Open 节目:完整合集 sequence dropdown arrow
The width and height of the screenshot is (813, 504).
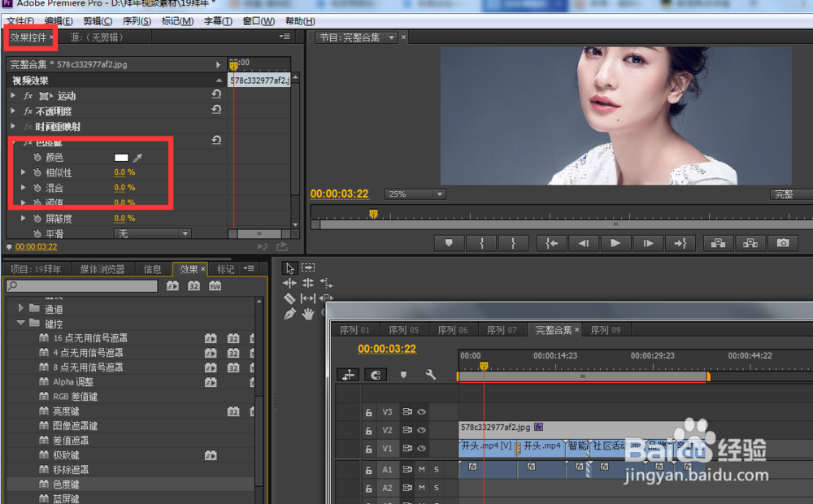pos(392,37)
